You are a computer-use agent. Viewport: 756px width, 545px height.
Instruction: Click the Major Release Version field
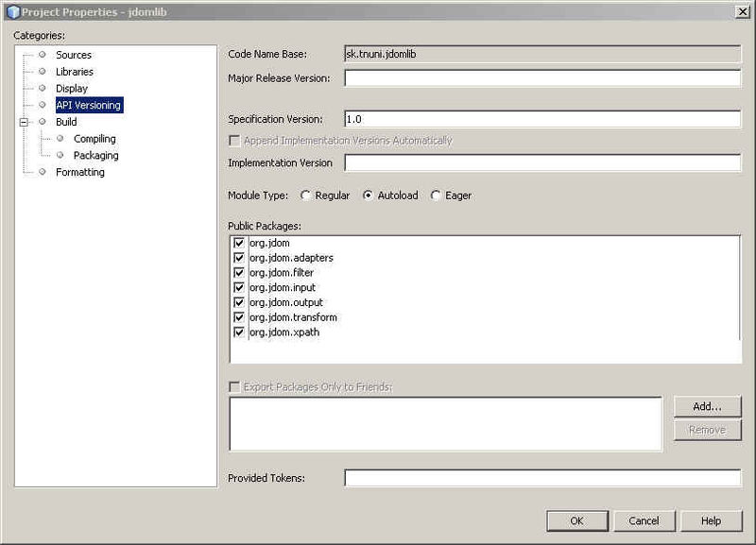(541, 78)
